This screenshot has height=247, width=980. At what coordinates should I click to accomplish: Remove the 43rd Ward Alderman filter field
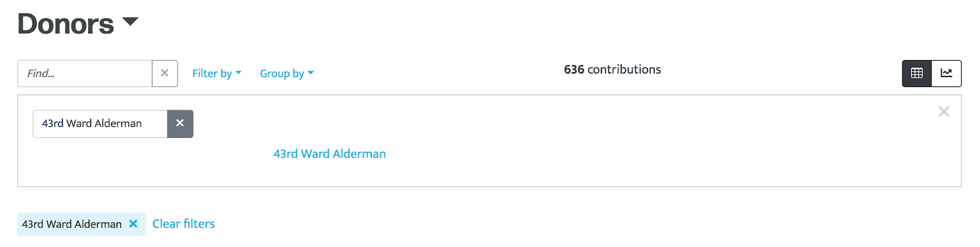(x=180, y=124)
